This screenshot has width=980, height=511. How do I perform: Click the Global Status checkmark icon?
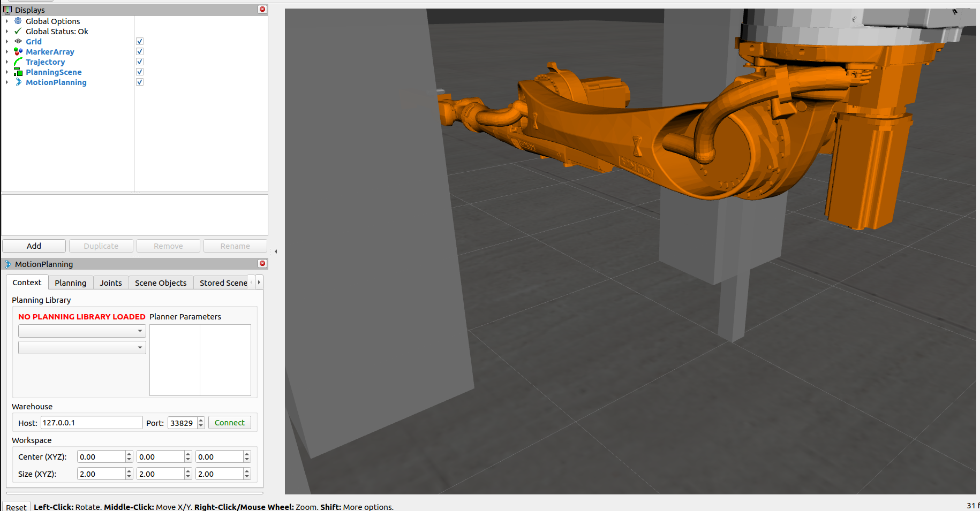click(18, 31)
